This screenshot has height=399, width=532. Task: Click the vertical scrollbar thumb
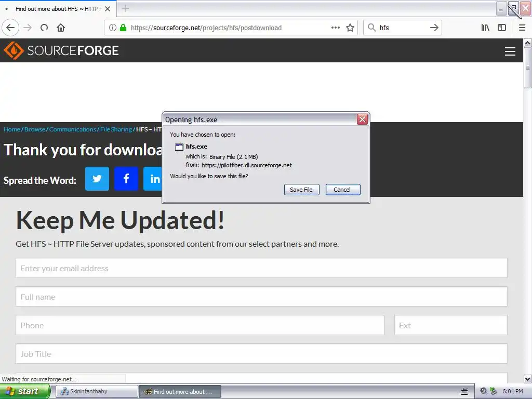click(x=527, y=68)
